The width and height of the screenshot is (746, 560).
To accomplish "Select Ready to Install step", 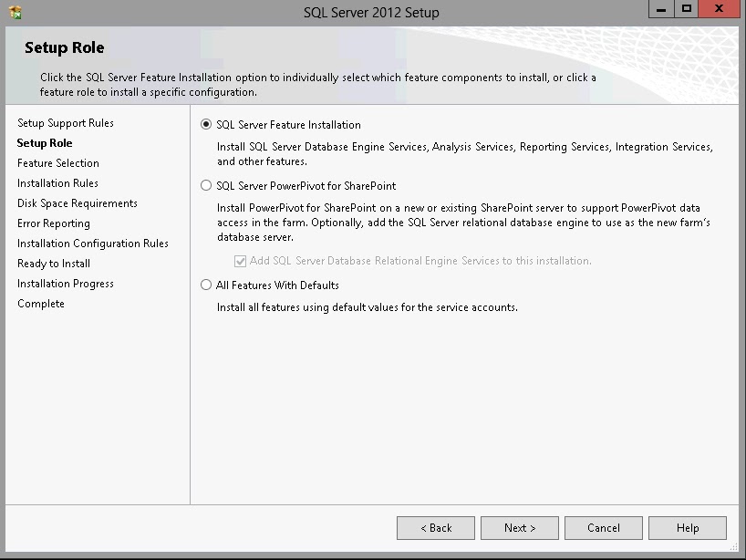I will (54, 263).
